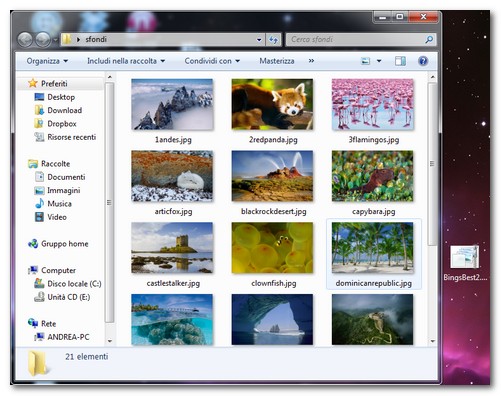This screenshot has width=501, height=396.
Task: Show more toolbar commands chevron
Action: click(x=311, y=61)
